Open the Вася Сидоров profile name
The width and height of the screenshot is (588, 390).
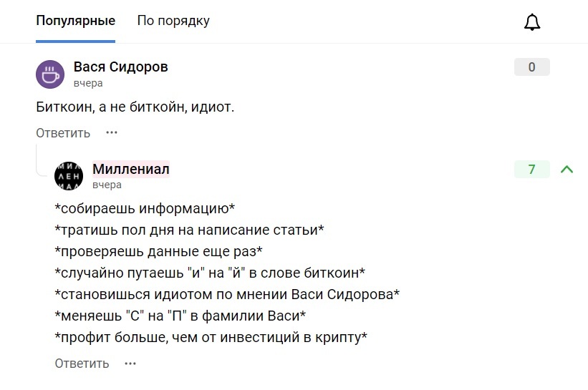tap(121, 67)
